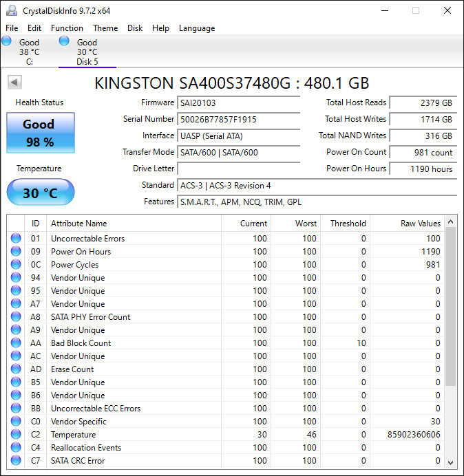This screenshot has width=464, height=476.
Task: Select the C: drive tab
Action: pos(29,52)
